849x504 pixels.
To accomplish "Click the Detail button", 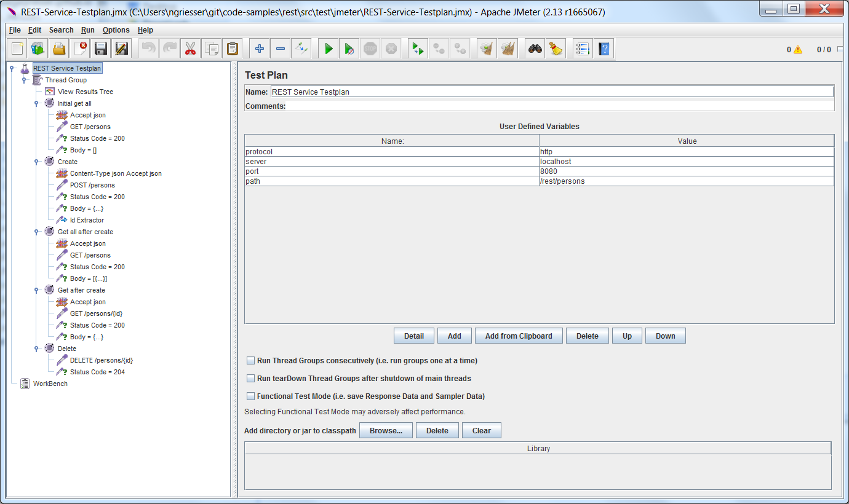I will click(414, 336).
